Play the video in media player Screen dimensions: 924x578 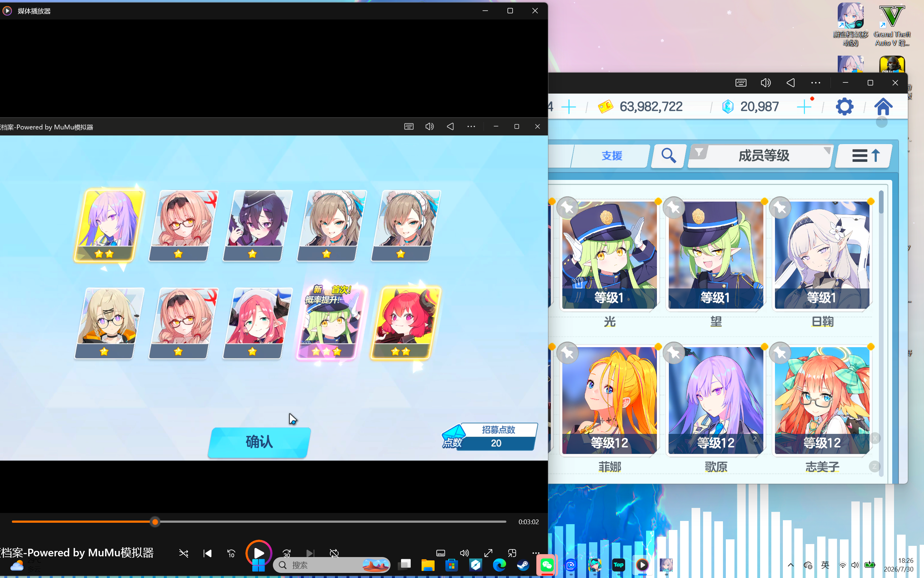point(258,553)
